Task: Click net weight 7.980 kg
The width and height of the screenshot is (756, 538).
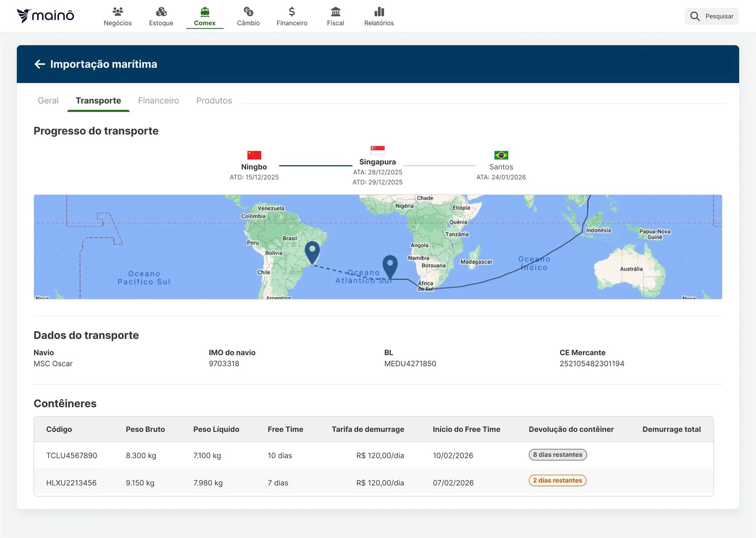Action: (x=208, y=483)
